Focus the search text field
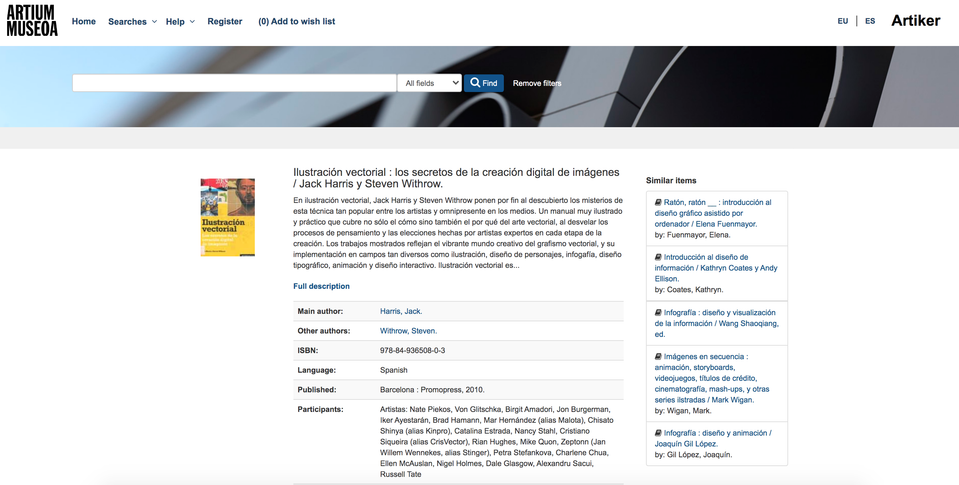 click(x=234, y=83)
